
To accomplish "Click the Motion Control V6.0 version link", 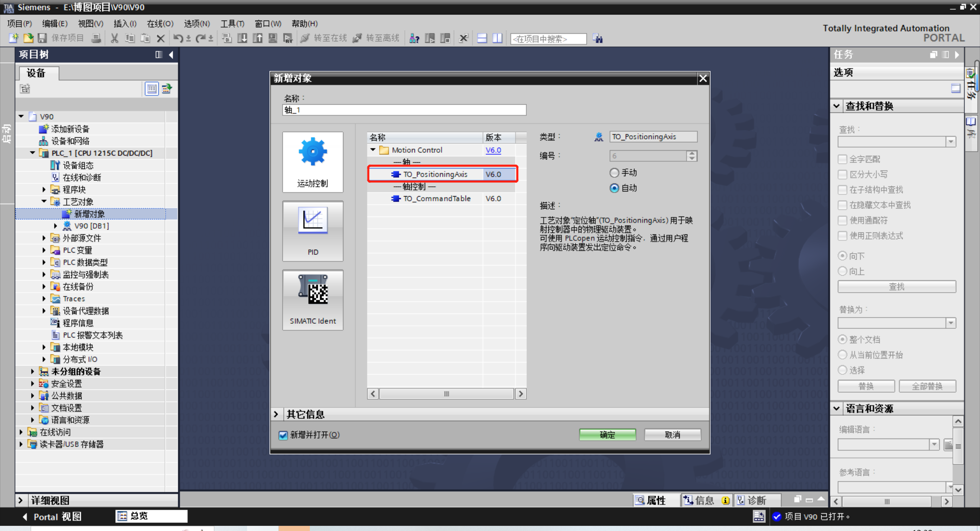I will click(x=493, y=150).
